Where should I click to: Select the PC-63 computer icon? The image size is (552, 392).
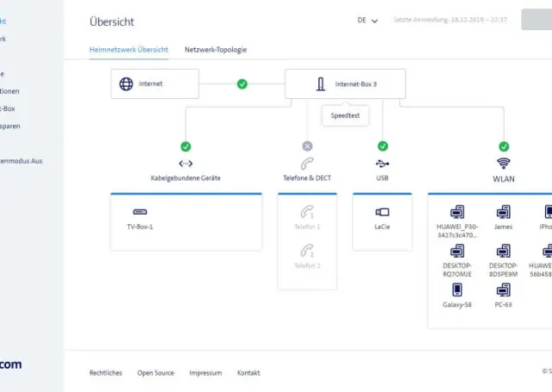point(503,289)
